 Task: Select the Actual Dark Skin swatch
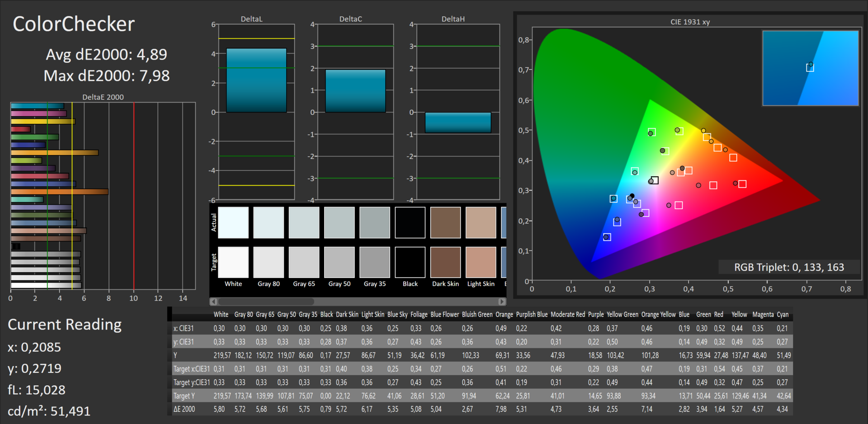click(445, 222)
